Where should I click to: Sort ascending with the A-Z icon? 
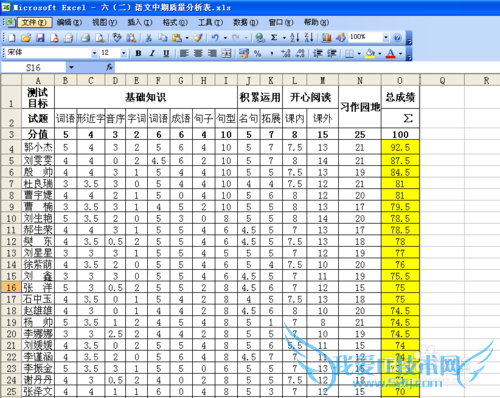[x=294, y=38]
